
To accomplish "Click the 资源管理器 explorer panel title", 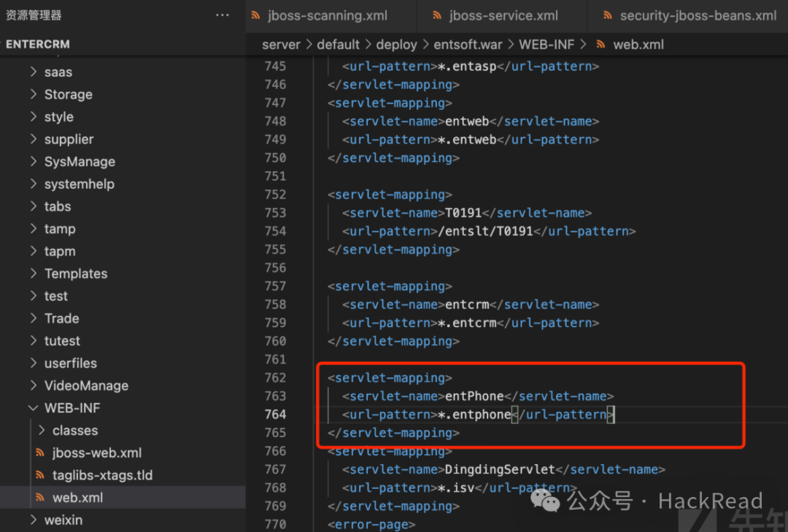I will 34,15.
